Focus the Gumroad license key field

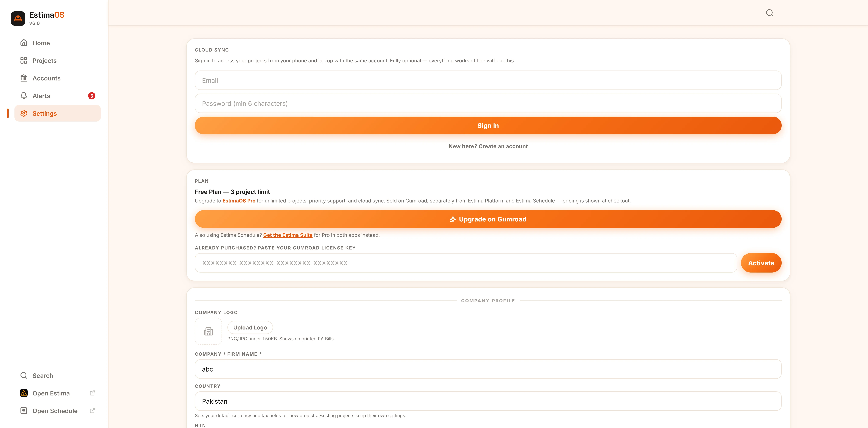(x=466, y=263)
